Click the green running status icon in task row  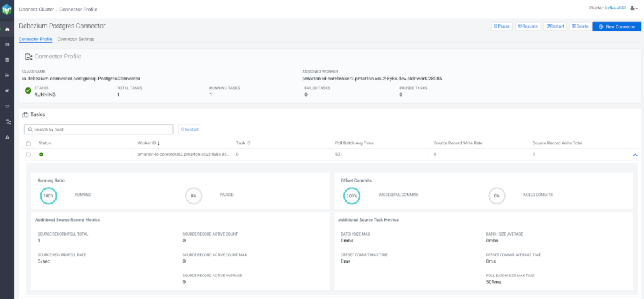point(41,154)
